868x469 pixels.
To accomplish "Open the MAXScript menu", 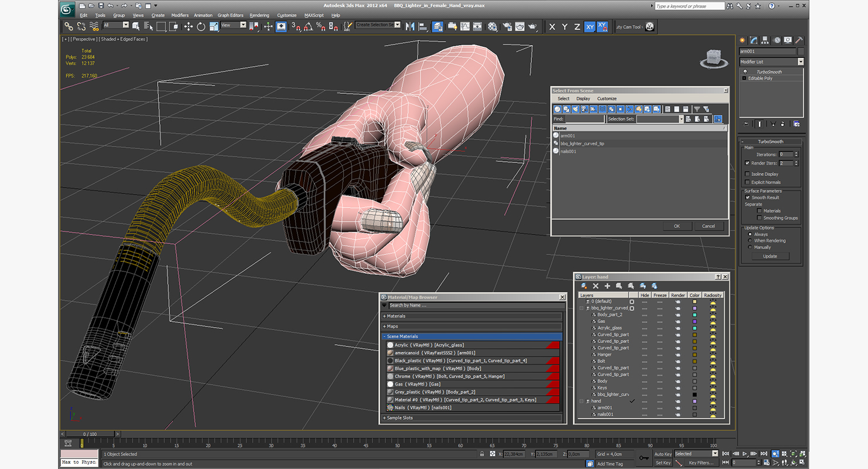I will pyautogui.click(x=314, y=15).
